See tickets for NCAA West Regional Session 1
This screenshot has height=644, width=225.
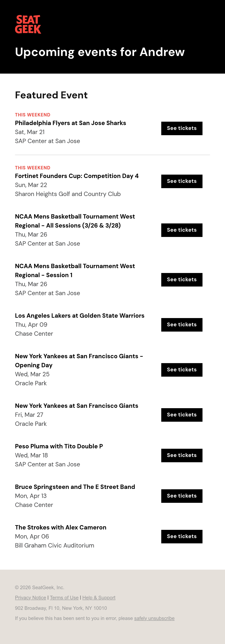point(182,280)
